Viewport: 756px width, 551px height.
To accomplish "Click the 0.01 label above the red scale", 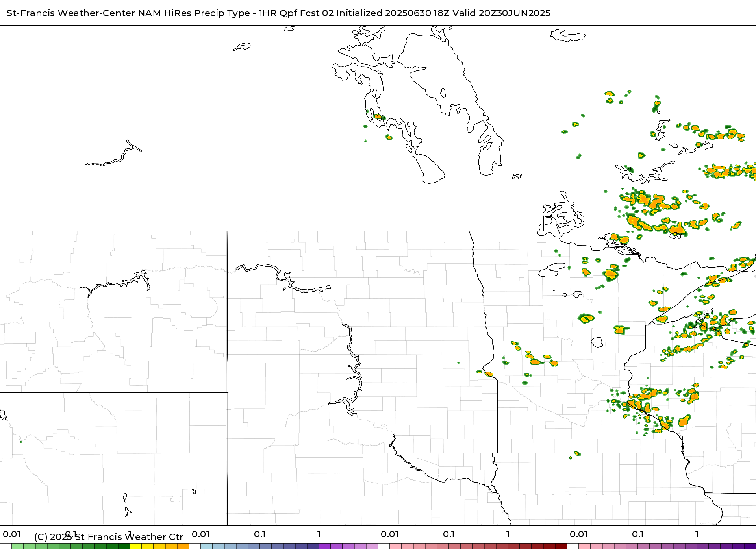I will click(389, 534).
